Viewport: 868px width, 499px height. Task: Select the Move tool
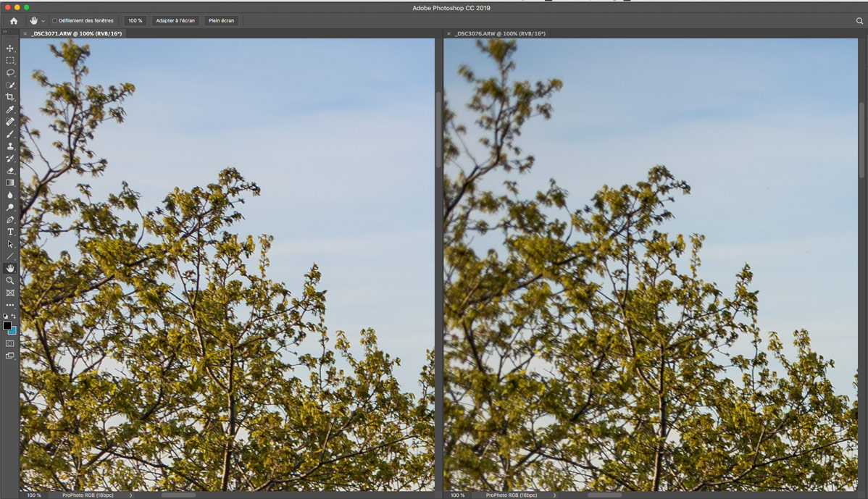(x=10, y=49)
